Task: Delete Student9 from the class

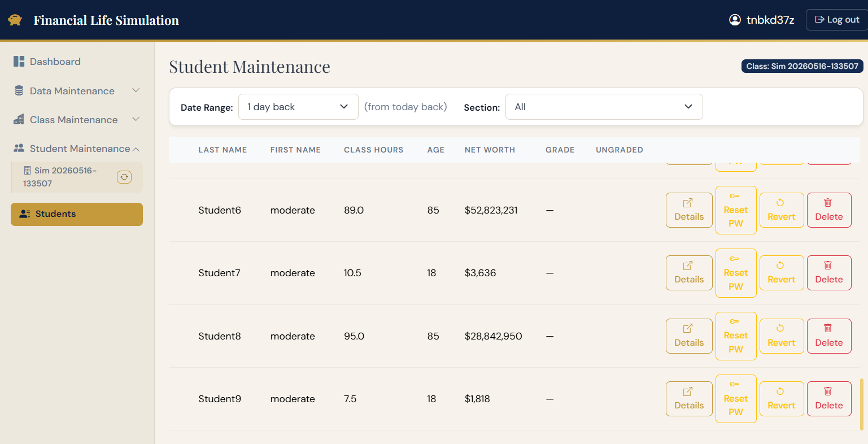Action: [x=829, y=399]
